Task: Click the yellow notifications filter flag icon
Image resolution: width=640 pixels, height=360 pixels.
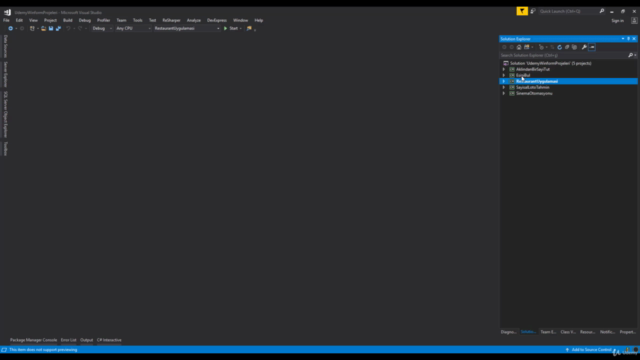Action: [522, 11]
